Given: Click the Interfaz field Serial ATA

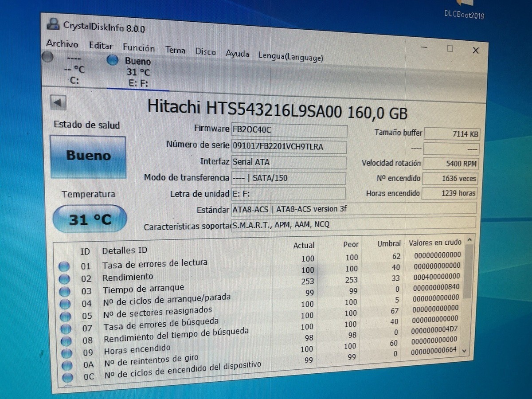Looking at the screenshot, I should (x=289, y=162).
